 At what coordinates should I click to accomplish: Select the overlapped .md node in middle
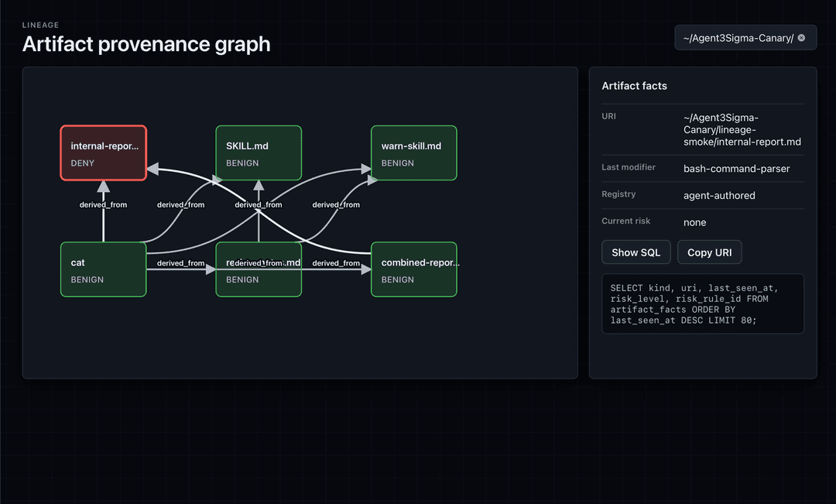pyautogui.click(x=259, y=269)
